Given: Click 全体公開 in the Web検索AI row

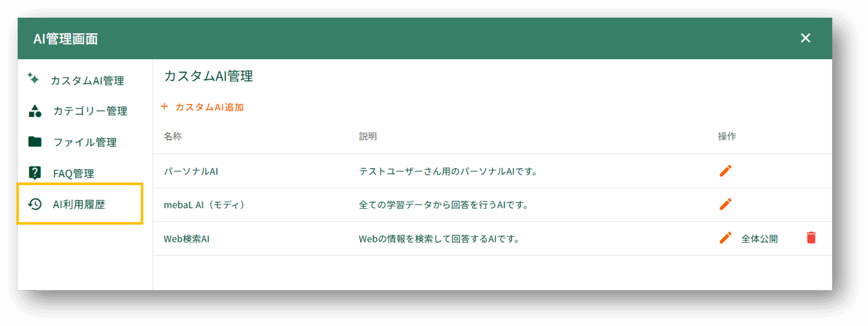Looking at the screenshot, I should (759, 239).
